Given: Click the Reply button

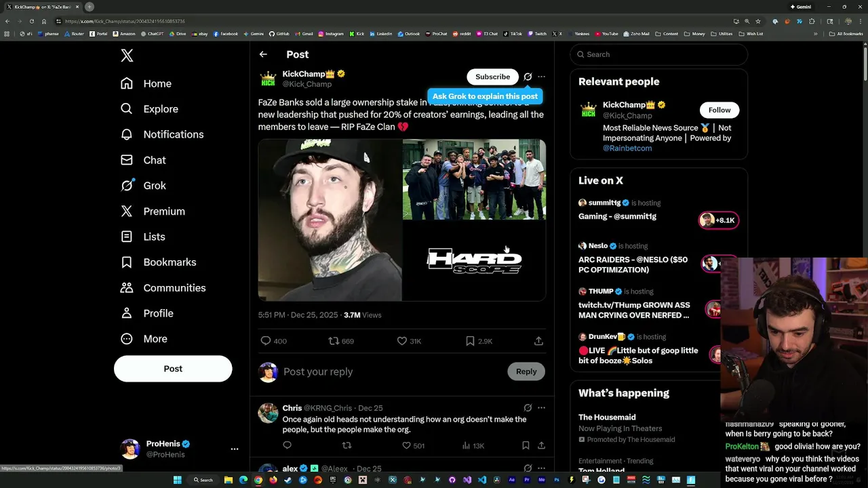Looking at the screenshot, I should coord(526,371).
